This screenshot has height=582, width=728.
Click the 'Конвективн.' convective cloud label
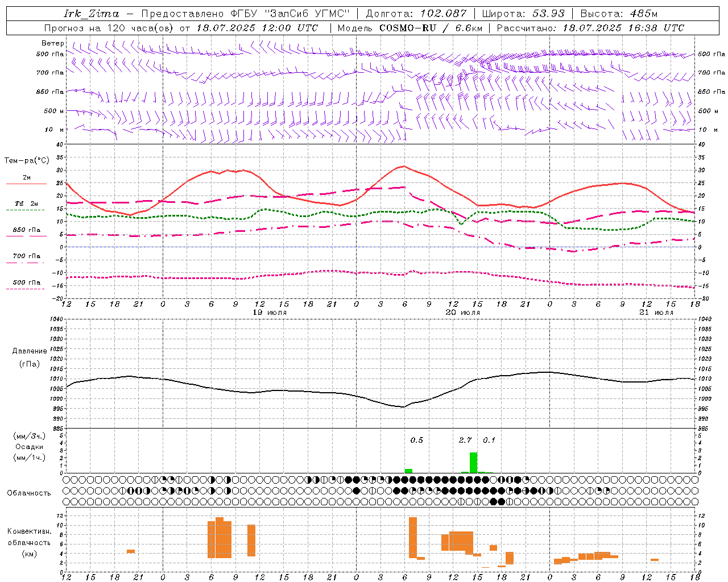30,531
